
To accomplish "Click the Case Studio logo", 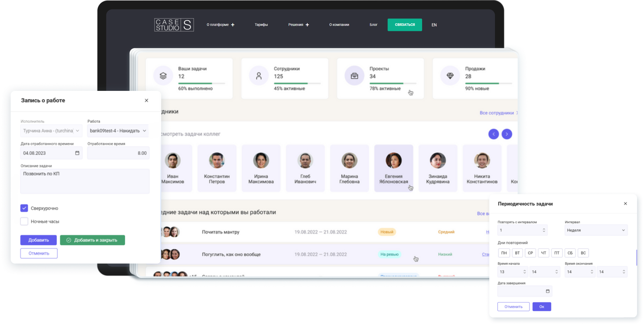I will pyautogui.click(x=174, y=25).
